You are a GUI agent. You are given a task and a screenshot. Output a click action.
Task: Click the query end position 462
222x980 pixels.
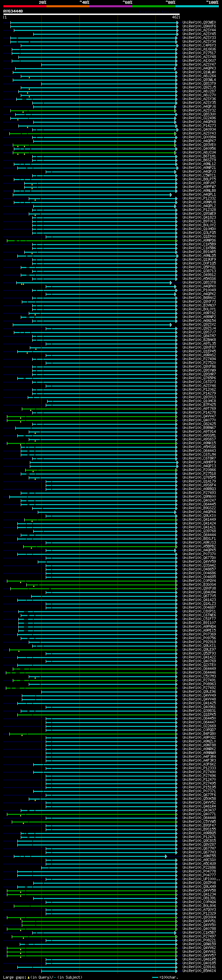pyautogui.click(x=175, y=17)
